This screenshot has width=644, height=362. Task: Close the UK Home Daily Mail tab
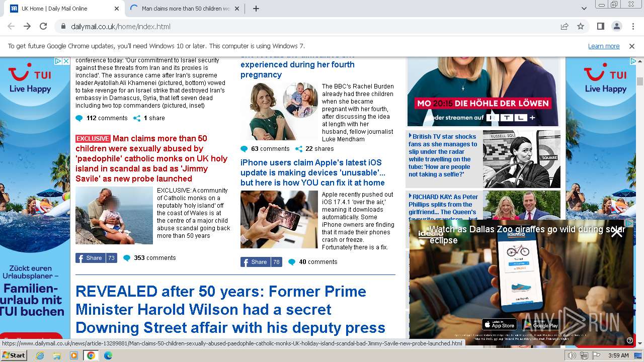pos(116,9)
